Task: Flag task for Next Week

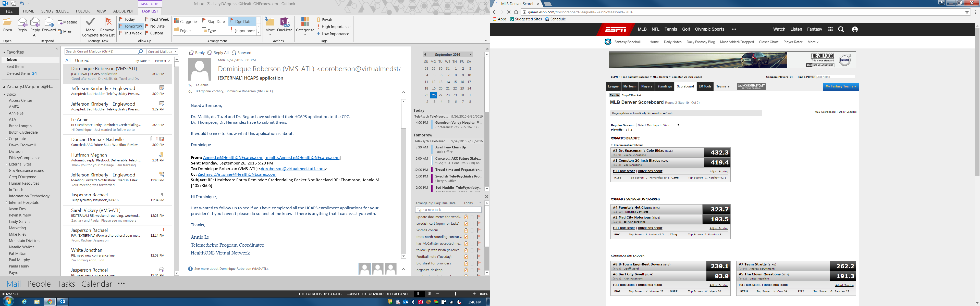Action: tap(157, 19)
